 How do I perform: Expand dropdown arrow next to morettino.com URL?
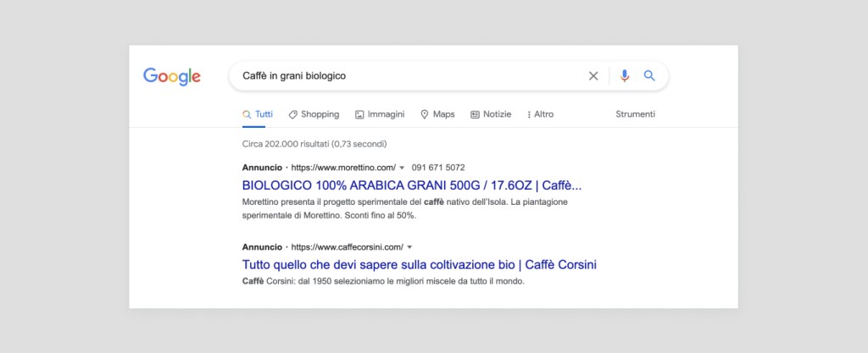click(x=402, y=168)
